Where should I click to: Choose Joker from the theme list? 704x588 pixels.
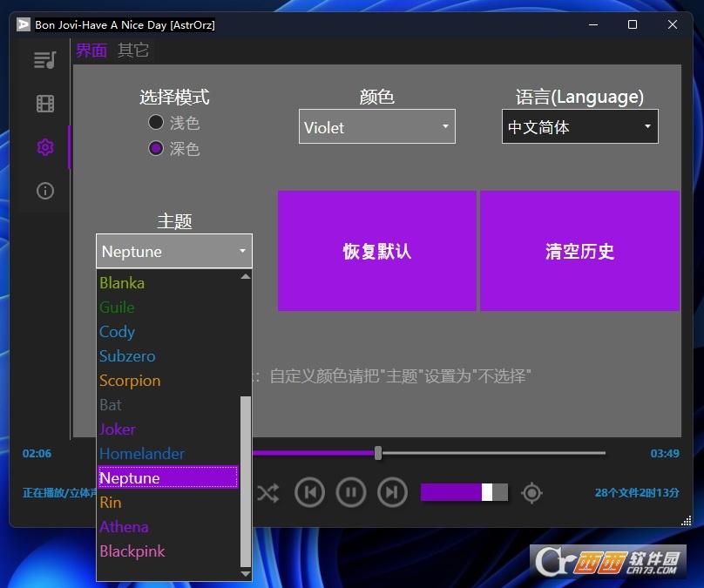pos(168,429)
